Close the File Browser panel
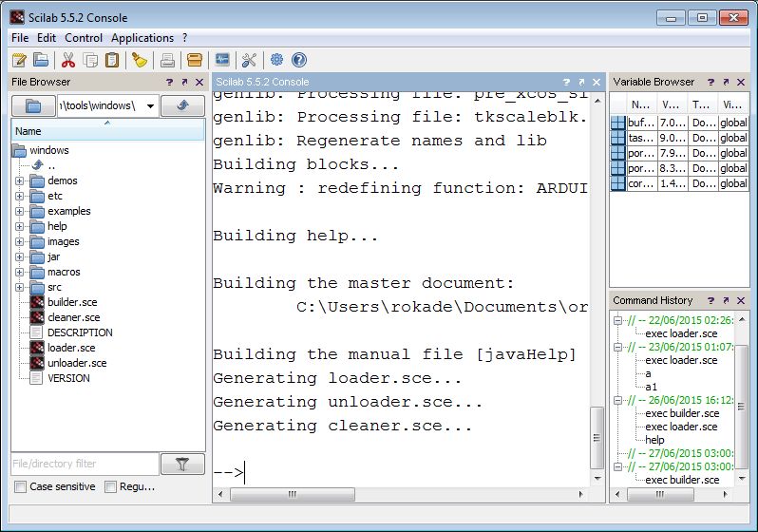This screenshot has height=532, width=758. (199, 83)
